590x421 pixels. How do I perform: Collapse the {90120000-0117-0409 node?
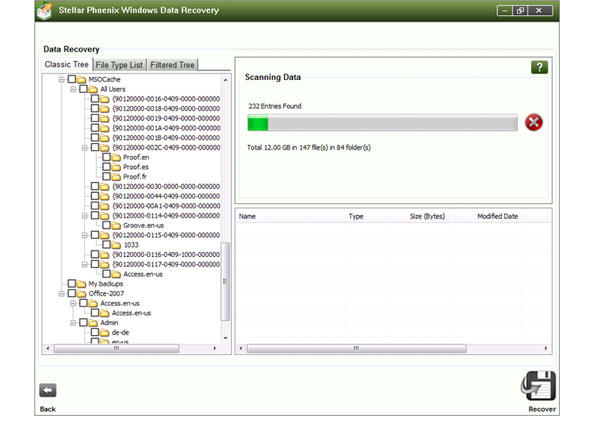[x=85, y=264]
